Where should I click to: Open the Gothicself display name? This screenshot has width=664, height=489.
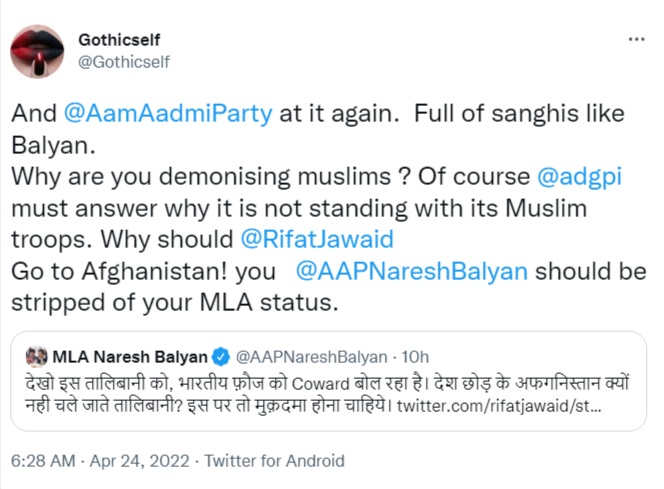point(119,40)
